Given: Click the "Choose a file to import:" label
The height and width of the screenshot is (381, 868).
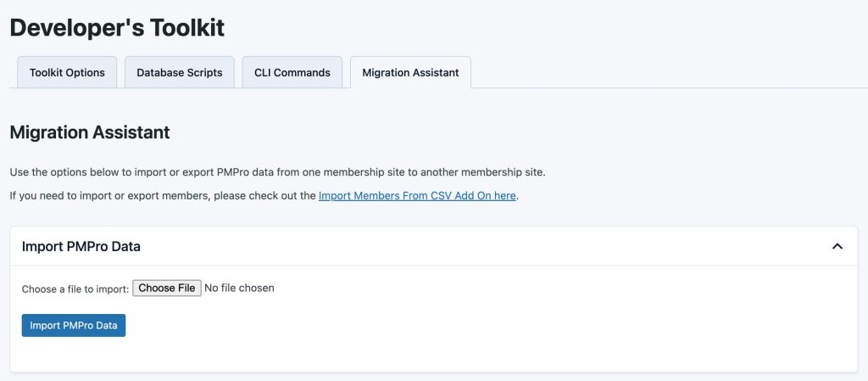Looking at the screenshot, I should 75,289.
